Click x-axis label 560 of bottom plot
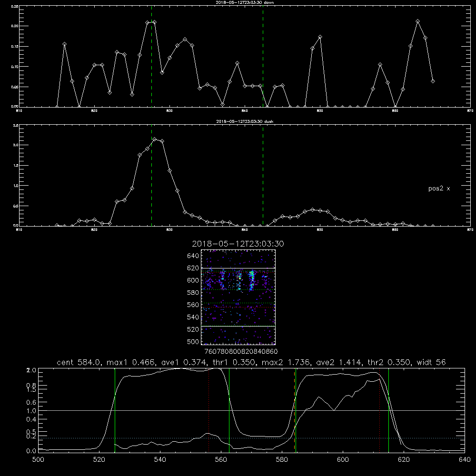Screen dimensions: 476x476 tap(221, 460)
